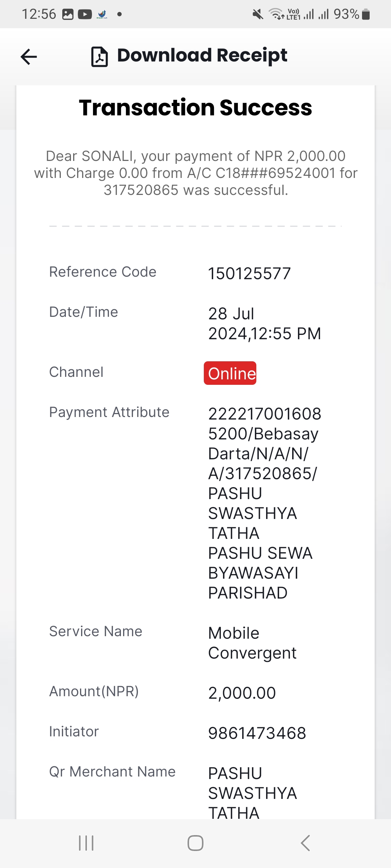The image size is (391, 868).
Task: Tap the back arrow in the header
Action: coord(29,57)
